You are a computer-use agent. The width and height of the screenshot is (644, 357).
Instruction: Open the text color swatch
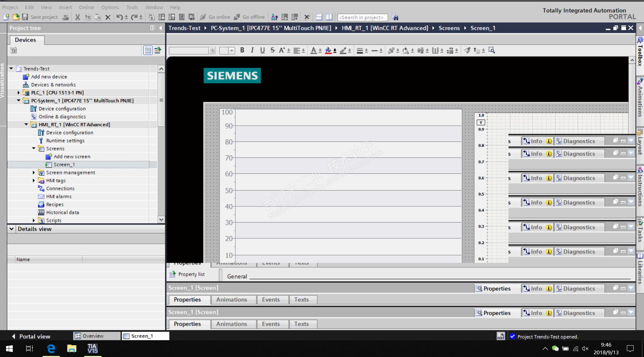click(x=314, y=50)
